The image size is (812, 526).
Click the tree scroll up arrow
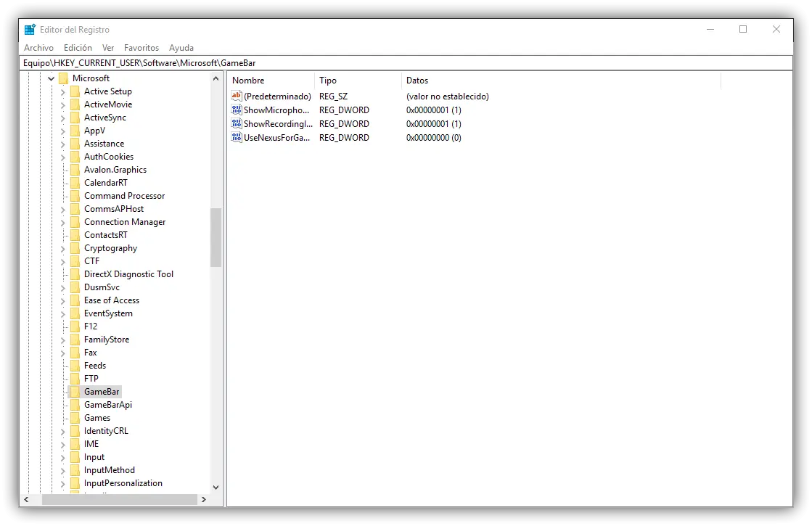point(216,78)
